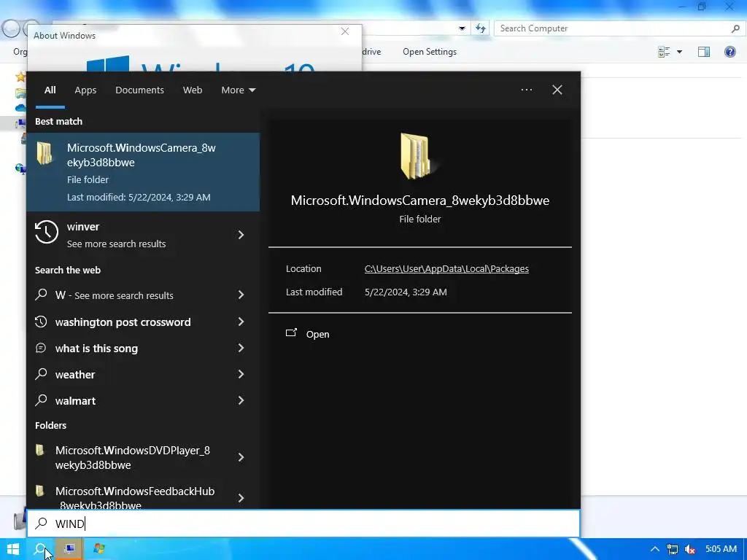The width and height of the screenshot is (747, 560).
Task: Expand the W web result chevron
Action: tap(241, 295)
